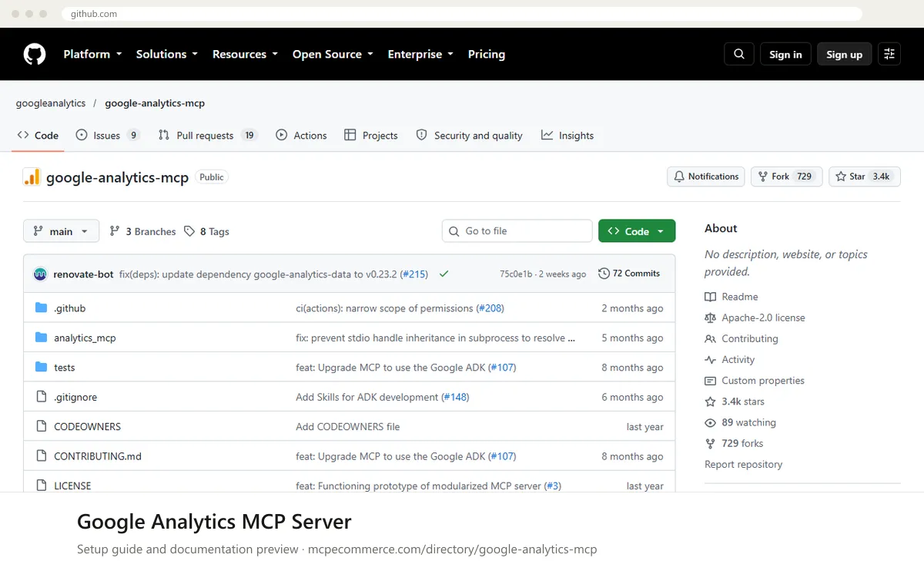Screen dimensions: 924x578
Task: Open google-analytics-mcp breadcrumb link
Action: [155, 103]
